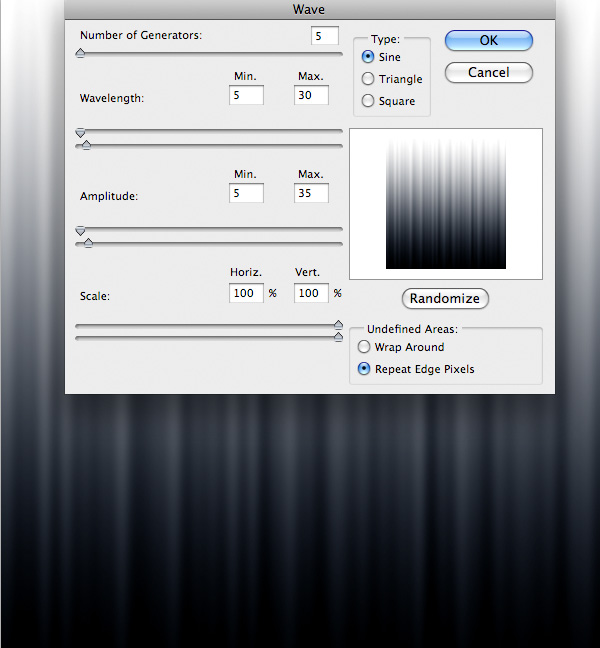Click the vertical Scale slider handle
600x648 pixels.
pyautogui.click(x=338, y=337)
